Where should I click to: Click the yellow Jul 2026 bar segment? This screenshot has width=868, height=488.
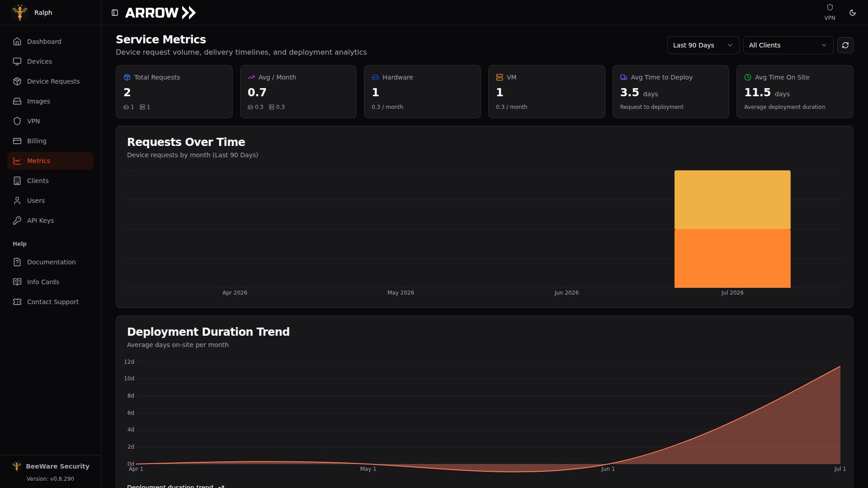(x=732, y=200)
